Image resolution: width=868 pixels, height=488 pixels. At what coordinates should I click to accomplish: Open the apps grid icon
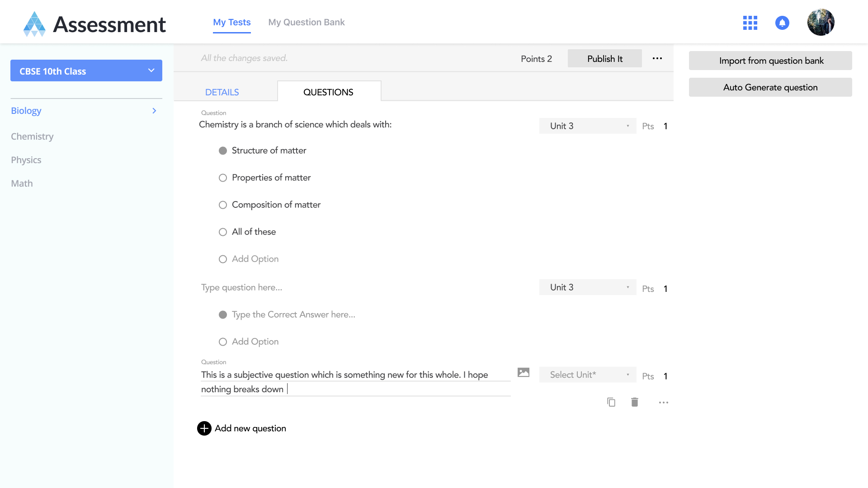pos(750,23)
